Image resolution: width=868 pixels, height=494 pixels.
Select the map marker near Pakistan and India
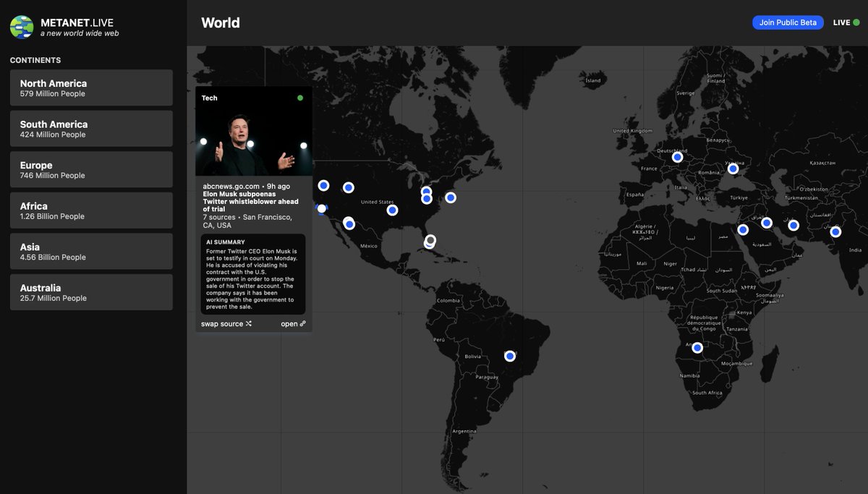click(835, 232)
